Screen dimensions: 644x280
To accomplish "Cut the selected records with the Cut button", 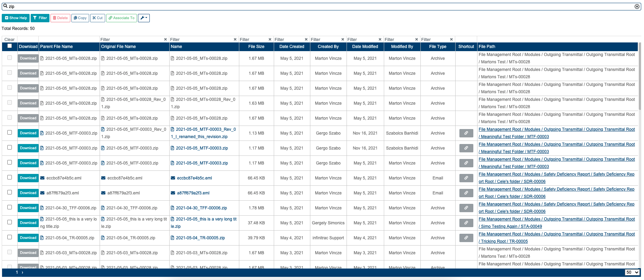I will coord(98,18).
